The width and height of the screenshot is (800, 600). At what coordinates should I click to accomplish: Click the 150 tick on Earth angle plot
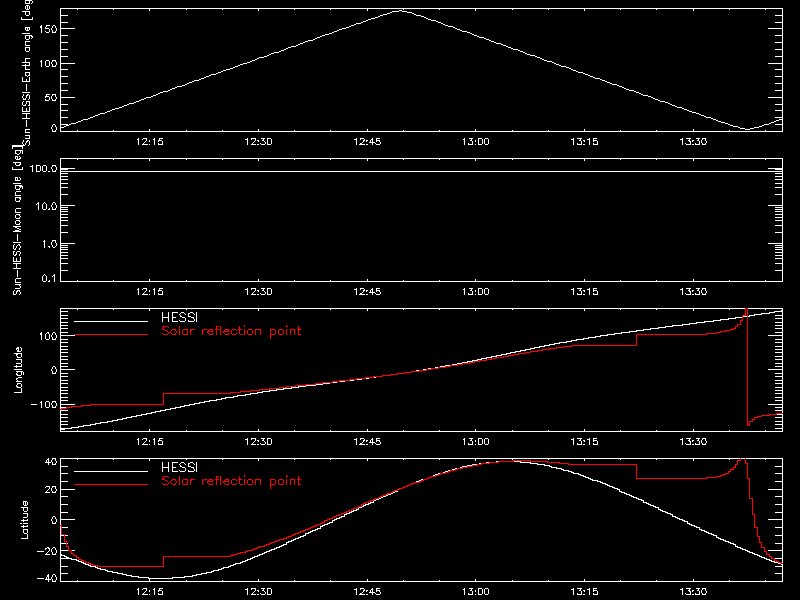pos(48,29)
